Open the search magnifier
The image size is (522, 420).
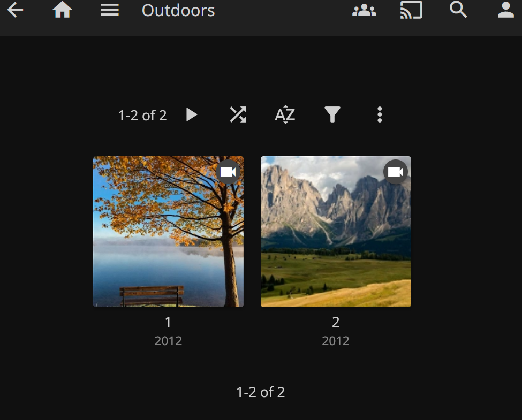458,10
